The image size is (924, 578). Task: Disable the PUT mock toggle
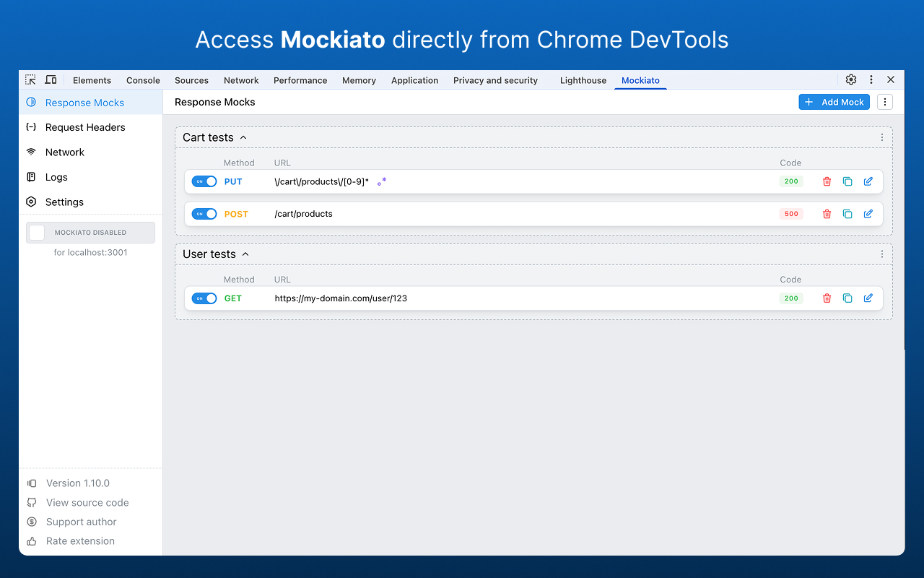click(x=204, y=181)
